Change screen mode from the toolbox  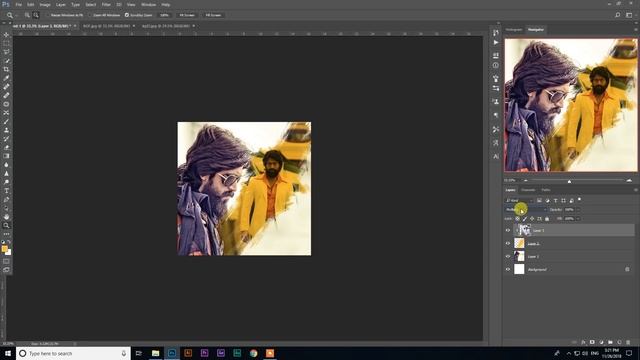point(6,270)
